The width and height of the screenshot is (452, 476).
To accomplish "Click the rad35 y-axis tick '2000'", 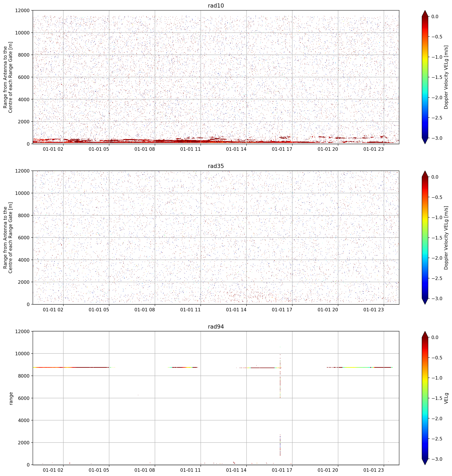I will coord(24,282).
